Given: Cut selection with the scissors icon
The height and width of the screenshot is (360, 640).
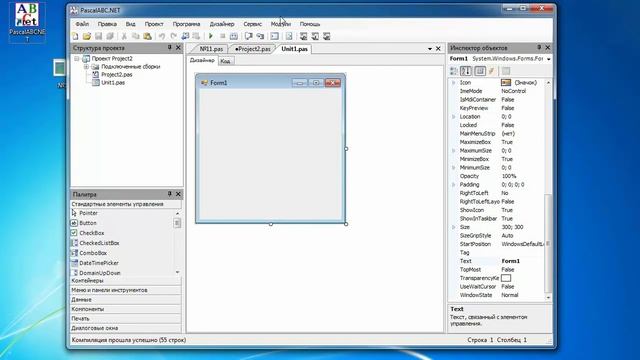Looking at the screenshot, I should click(124, 36).
